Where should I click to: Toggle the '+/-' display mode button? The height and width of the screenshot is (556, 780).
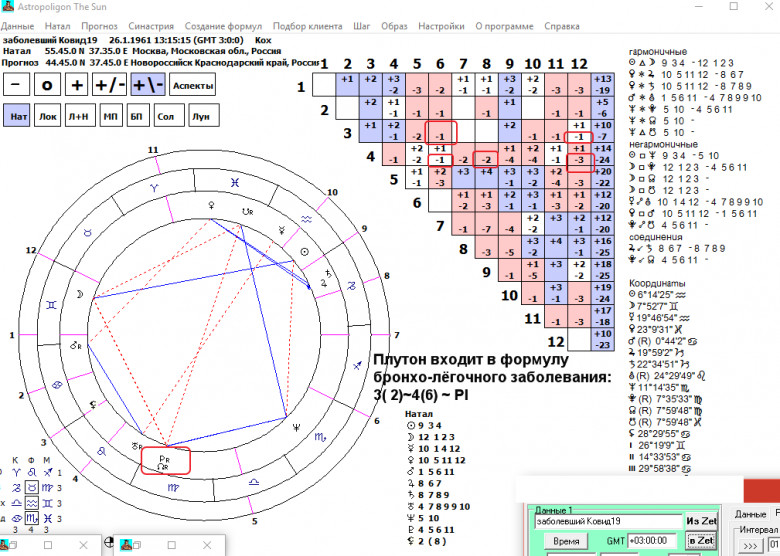pos(110,85)
